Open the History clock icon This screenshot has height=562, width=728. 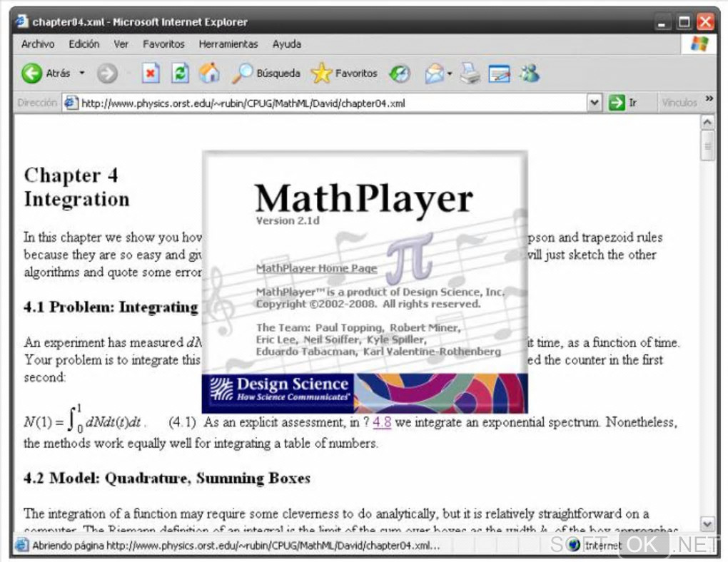coord(400,73)
